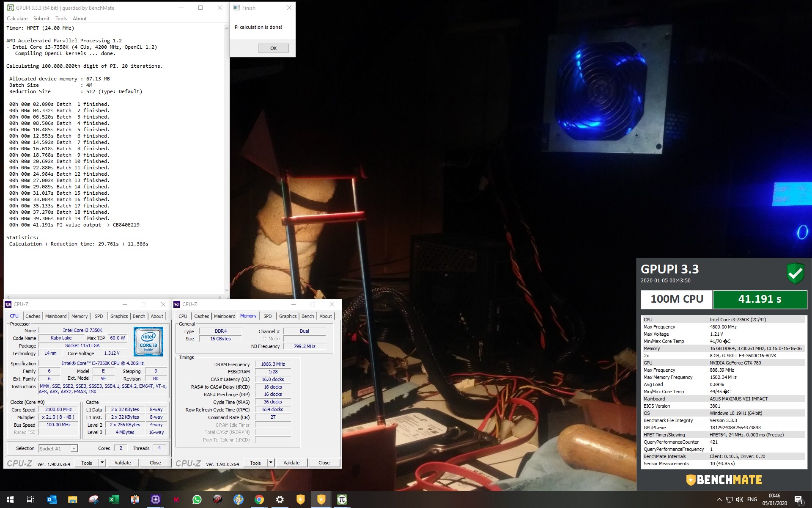812x508 pixels.
Task: Open Google Chrome from taskbar
Action: tap(259, 500)
